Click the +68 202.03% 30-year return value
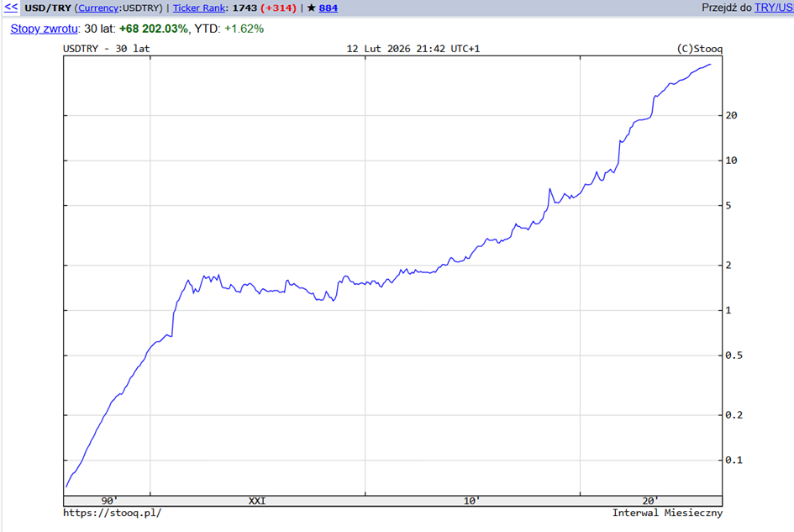This screenshot has width=794, height=532. pyautogui.click(x=154, y=29)
